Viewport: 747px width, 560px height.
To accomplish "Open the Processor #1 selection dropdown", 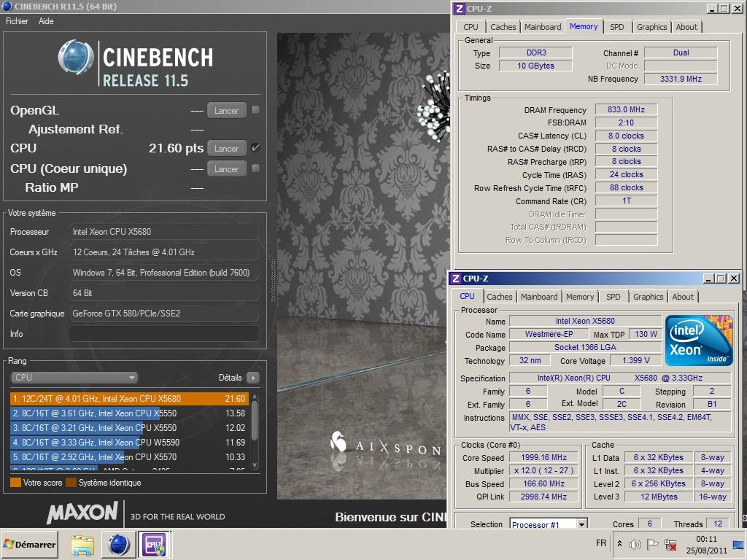I will pos(549,524).
